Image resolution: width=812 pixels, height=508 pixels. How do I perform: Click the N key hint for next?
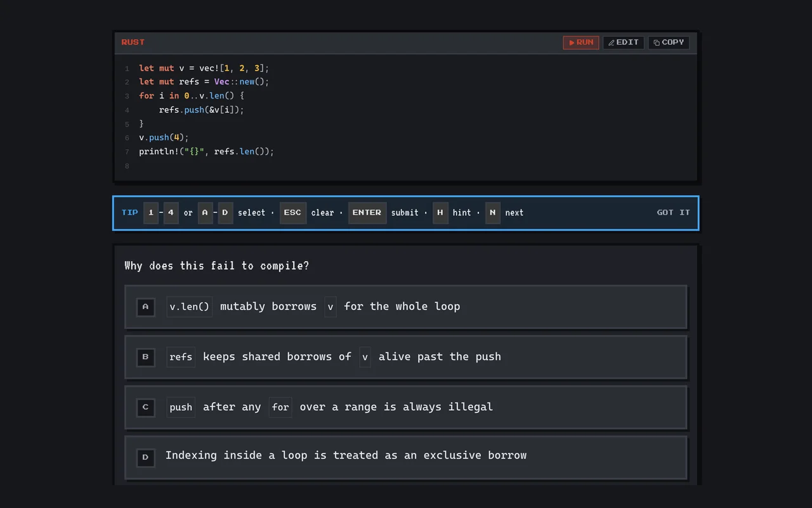493,213
